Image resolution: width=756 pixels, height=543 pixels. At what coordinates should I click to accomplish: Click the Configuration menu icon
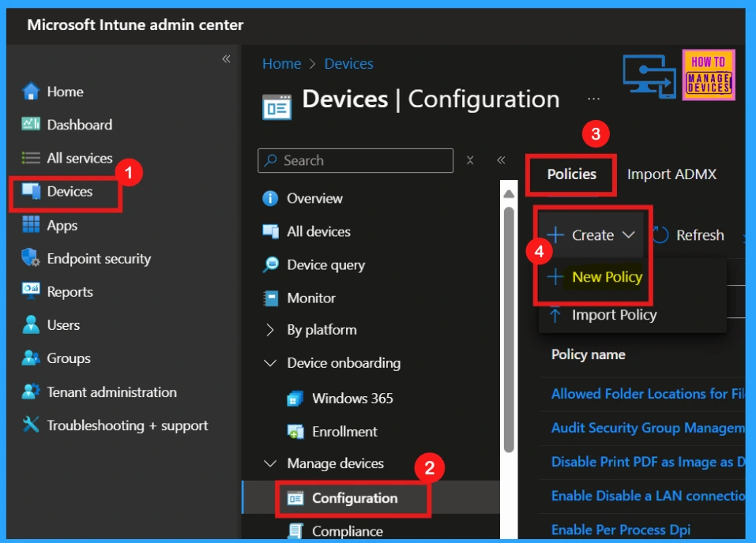295,498
